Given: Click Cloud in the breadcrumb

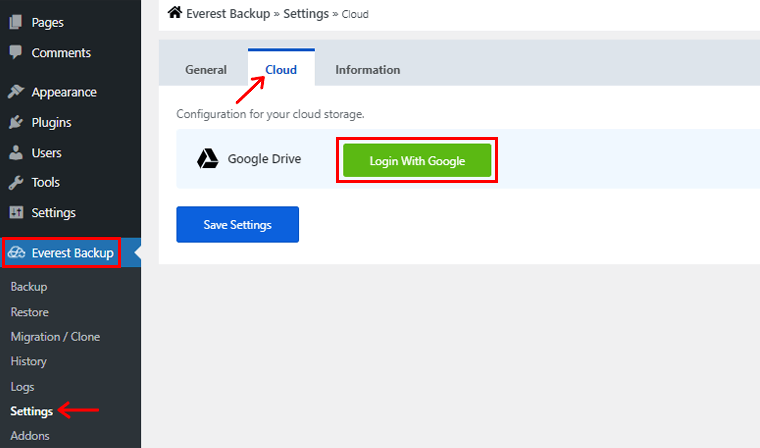Looking at the screenshot, I should tap(355, 14).
